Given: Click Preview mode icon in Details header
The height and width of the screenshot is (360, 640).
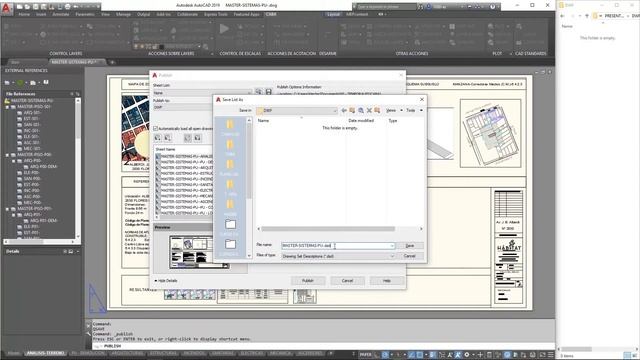Looking at the screenshot, I should point(71,251).
